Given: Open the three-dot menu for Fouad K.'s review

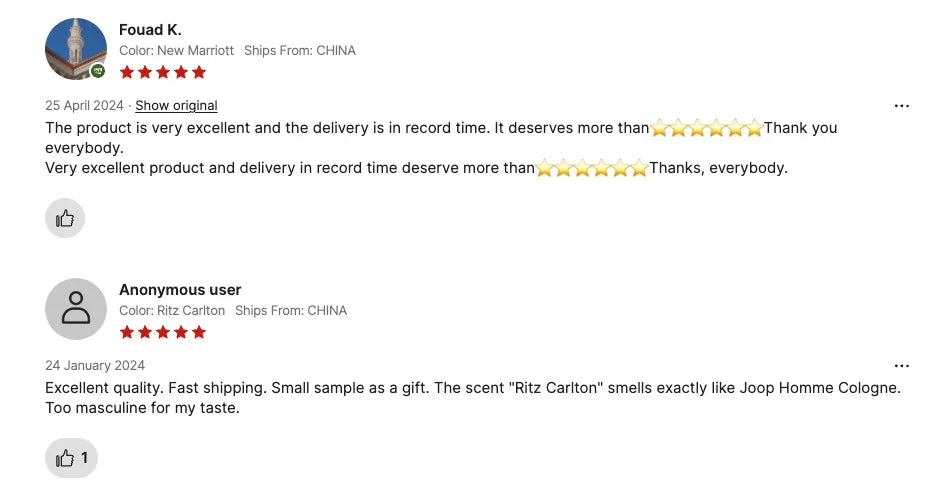Looking at the screenshot, I should [x=902, y=106].
